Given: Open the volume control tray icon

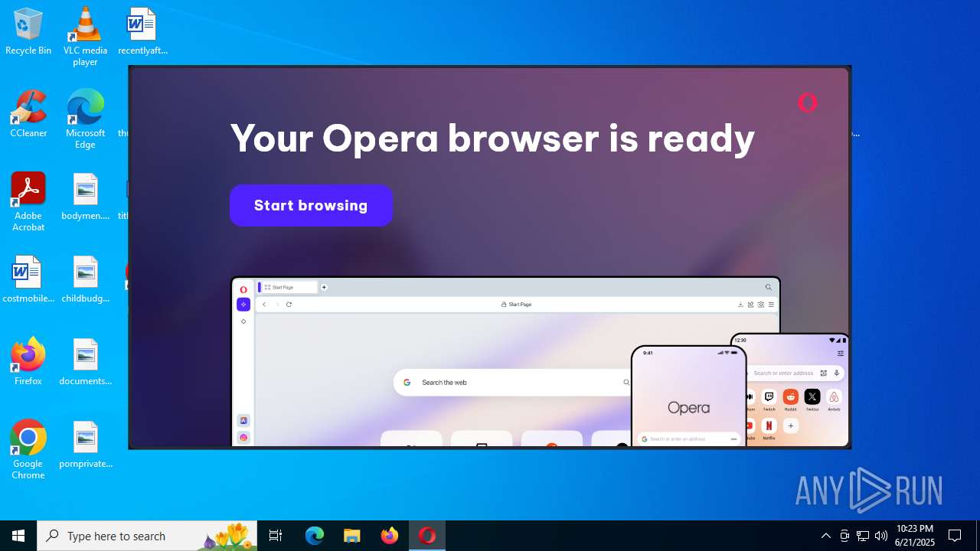Looking at the screenshot, I should pyautogui.click(x=881, y=536).
